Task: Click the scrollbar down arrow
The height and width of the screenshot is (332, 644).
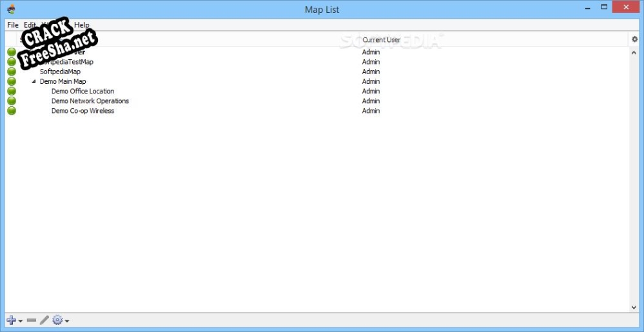Action: (x=634, y=308)
